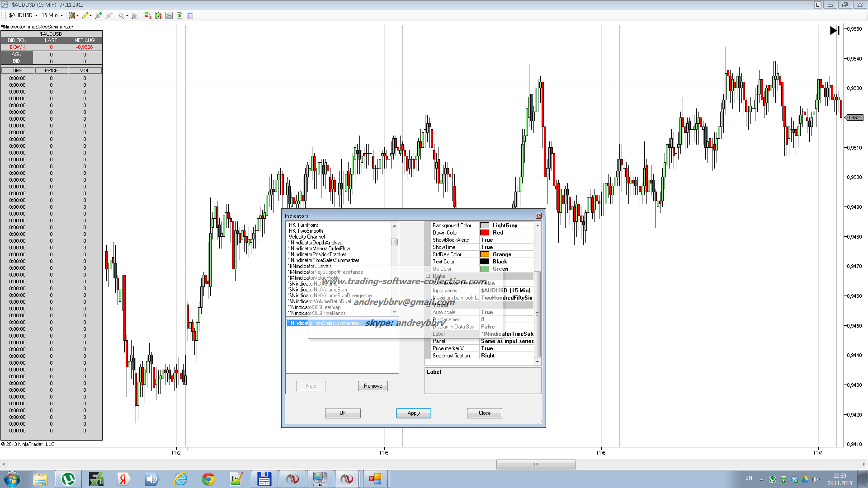868x488 pixels.
Task: Click the Orange StdDev Color swatch
Action: [485, 254]
